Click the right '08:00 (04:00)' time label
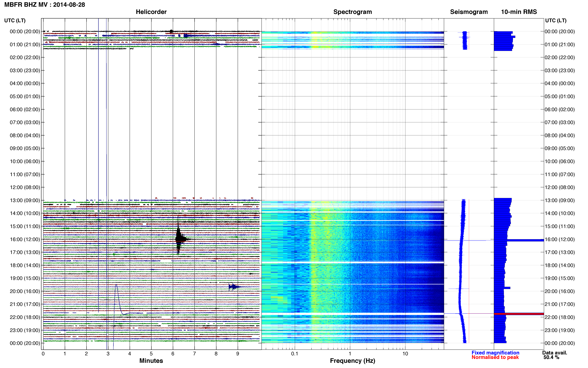Image resolution: width=588 pixels, height=368 pixels. coord(560,135)
